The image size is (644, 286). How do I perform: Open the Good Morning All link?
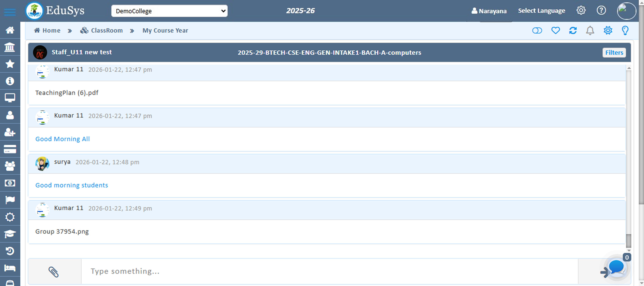[62, 139]
